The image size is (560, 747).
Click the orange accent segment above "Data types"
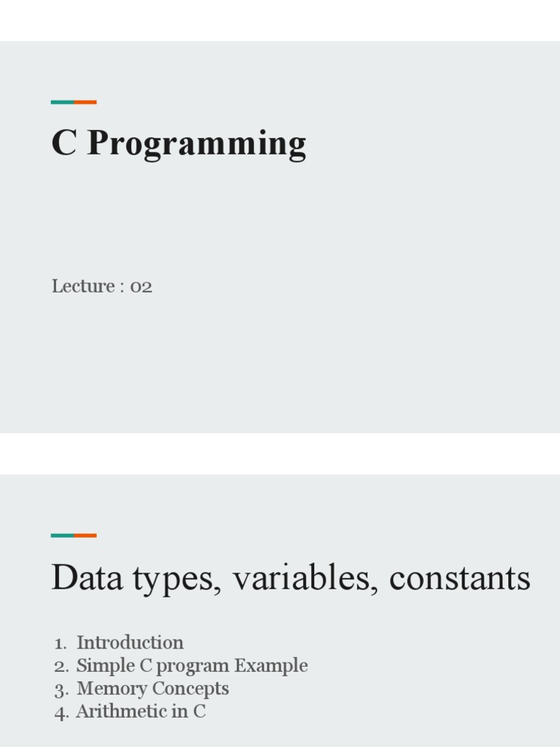click(85, 535)
